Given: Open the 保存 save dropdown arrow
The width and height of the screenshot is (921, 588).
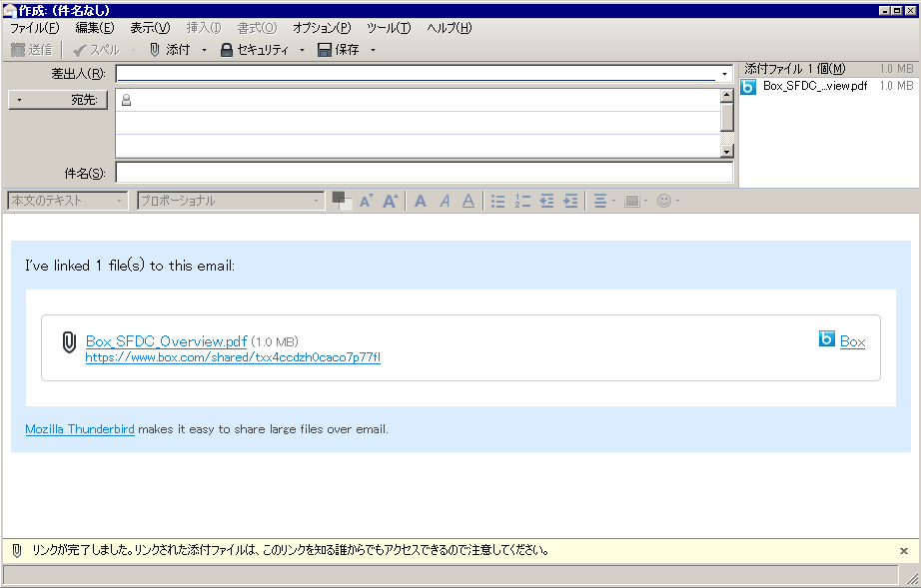Looking at the screenshot, I should point(373,50).
